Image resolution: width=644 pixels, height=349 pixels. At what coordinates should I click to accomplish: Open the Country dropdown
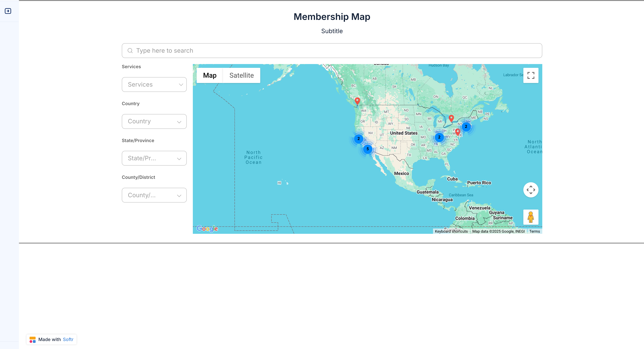(154, 121)
